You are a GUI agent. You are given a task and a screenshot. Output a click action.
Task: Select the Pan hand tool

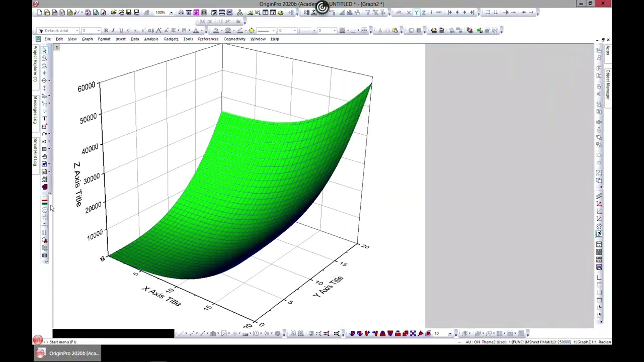coord(44,157)
